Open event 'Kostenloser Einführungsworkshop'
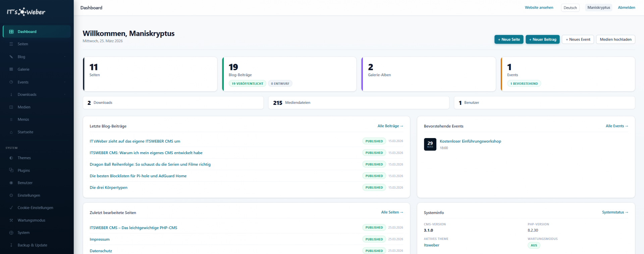 [x=470, y=141]
